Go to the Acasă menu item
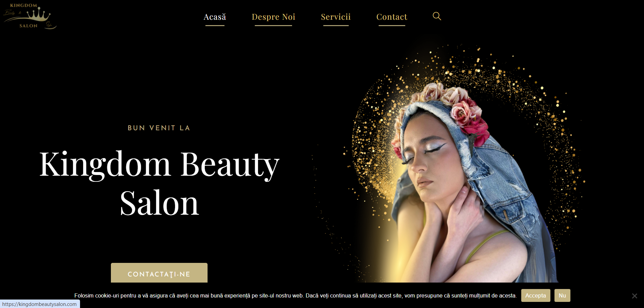 pos(215,17)
